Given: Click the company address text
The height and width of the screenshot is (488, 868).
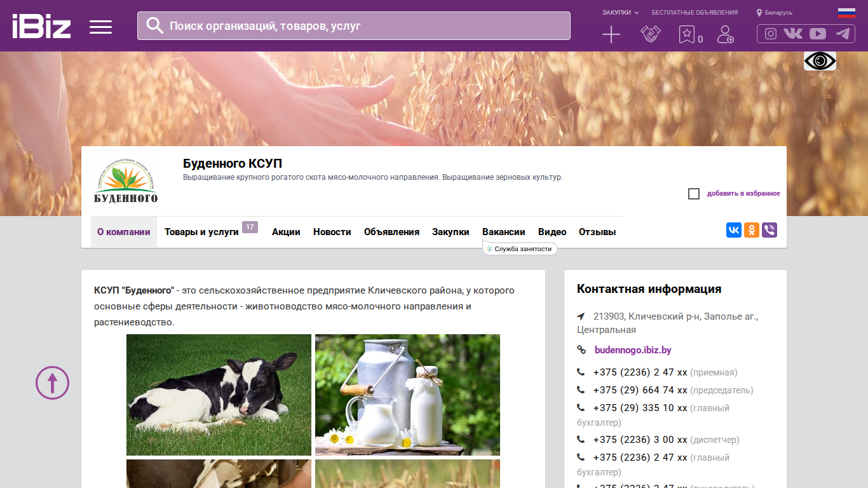Looking at the screenshot, I should pos(668,323).
